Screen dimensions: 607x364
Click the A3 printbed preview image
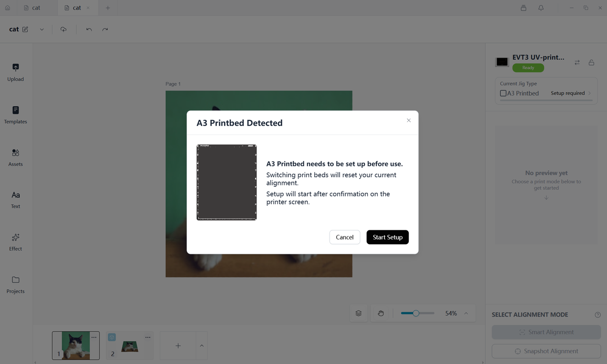tap(227, 182)
